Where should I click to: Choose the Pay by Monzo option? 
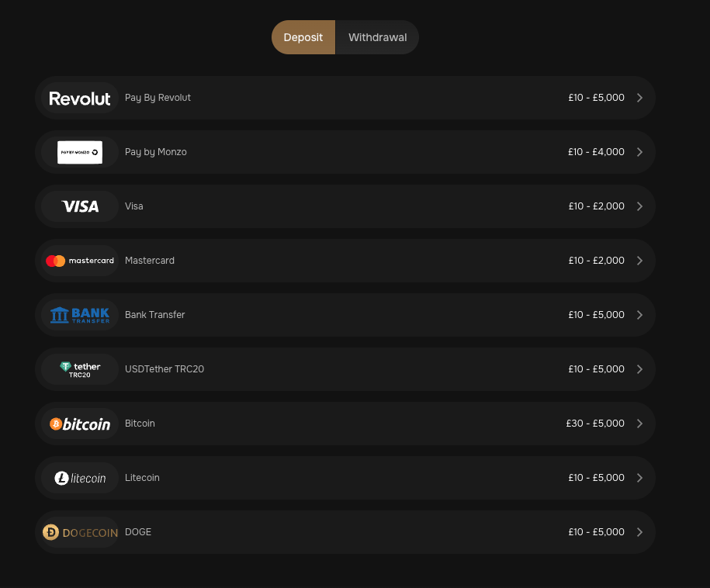click(x=345, y=152)
